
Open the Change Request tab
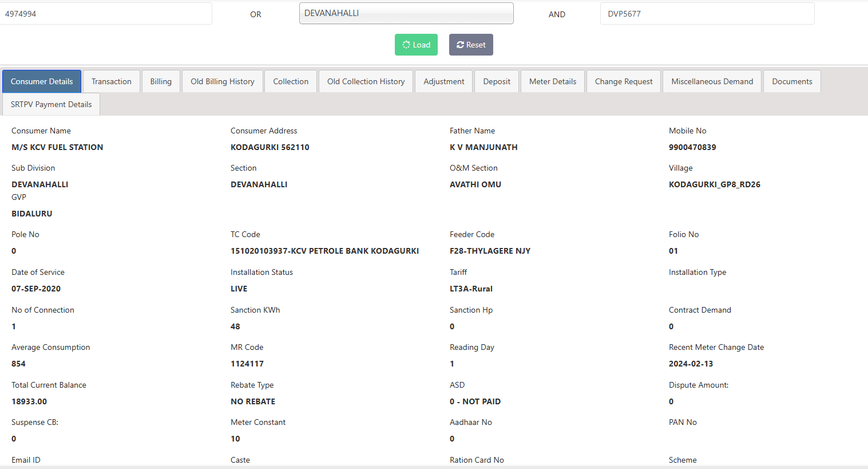[x=624, y=81]
